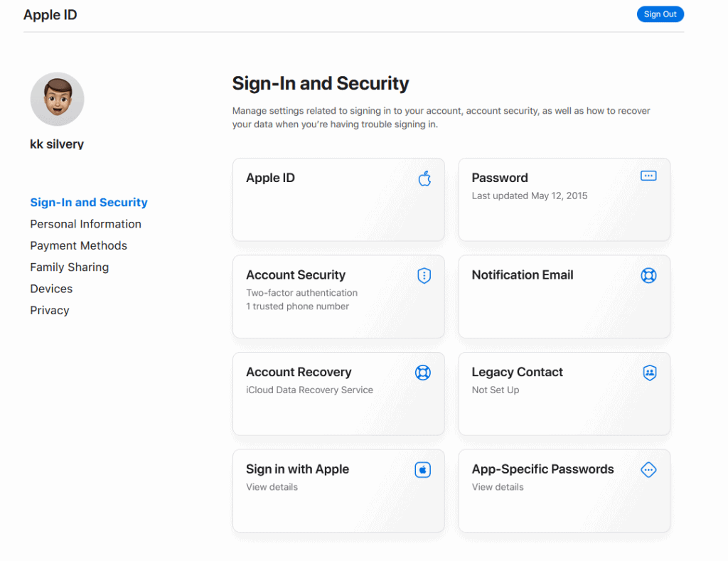Click the password dots icon on Password card
The height and width of the screenshot is (561, 728).
[648, 176]
